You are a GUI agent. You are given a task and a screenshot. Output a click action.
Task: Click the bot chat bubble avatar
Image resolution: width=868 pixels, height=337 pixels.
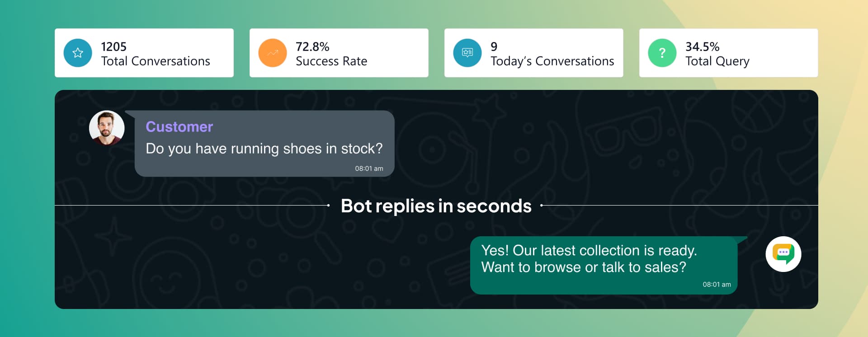pos(783,254)
